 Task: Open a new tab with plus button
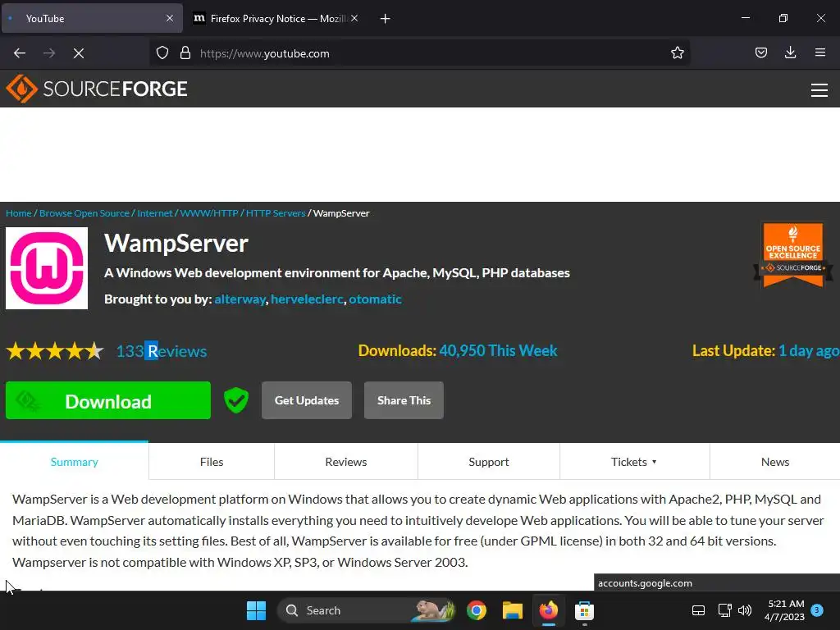(385, 19)
